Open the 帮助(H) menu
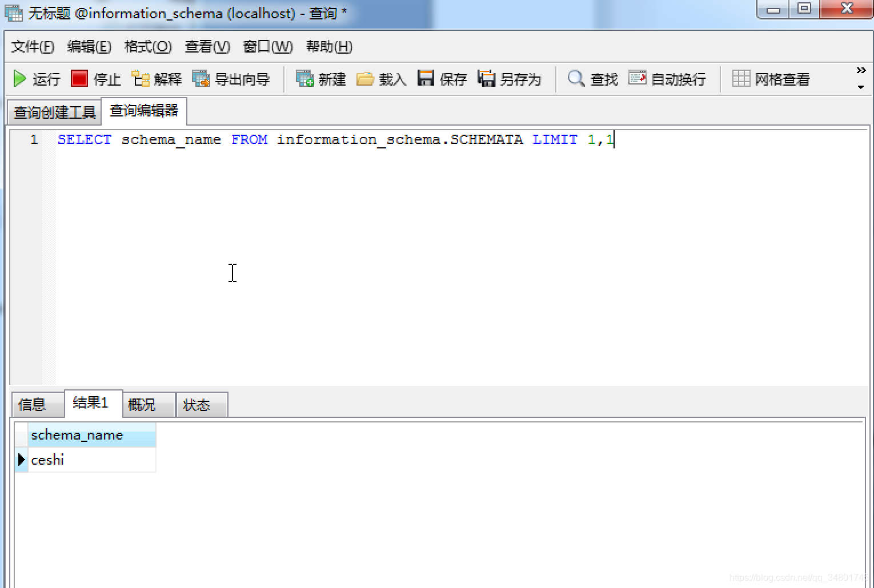This screenshot has width=874, height=588. point(329,47)
